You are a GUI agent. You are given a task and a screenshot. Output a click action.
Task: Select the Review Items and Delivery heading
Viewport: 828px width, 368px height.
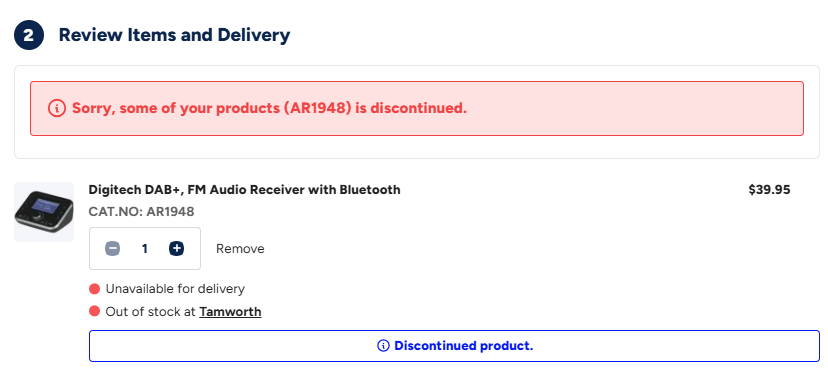tap(174, 35)
